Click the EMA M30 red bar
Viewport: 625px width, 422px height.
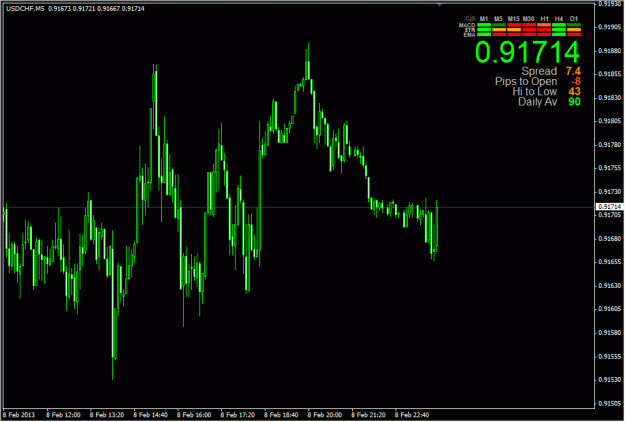coord(529,35)
